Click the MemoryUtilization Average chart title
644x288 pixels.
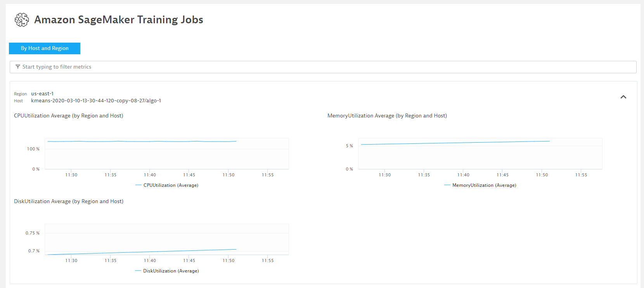(x=387, y=116)
